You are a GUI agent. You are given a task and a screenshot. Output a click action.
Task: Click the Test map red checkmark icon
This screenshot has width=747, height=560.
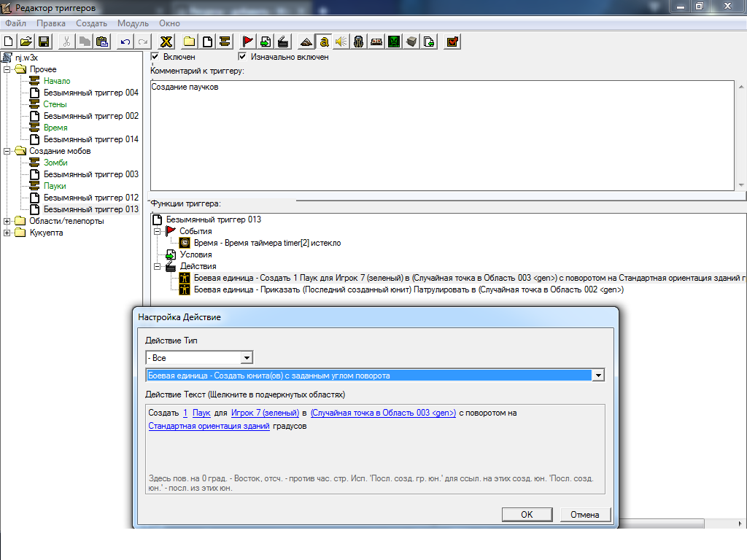[452, 42]
